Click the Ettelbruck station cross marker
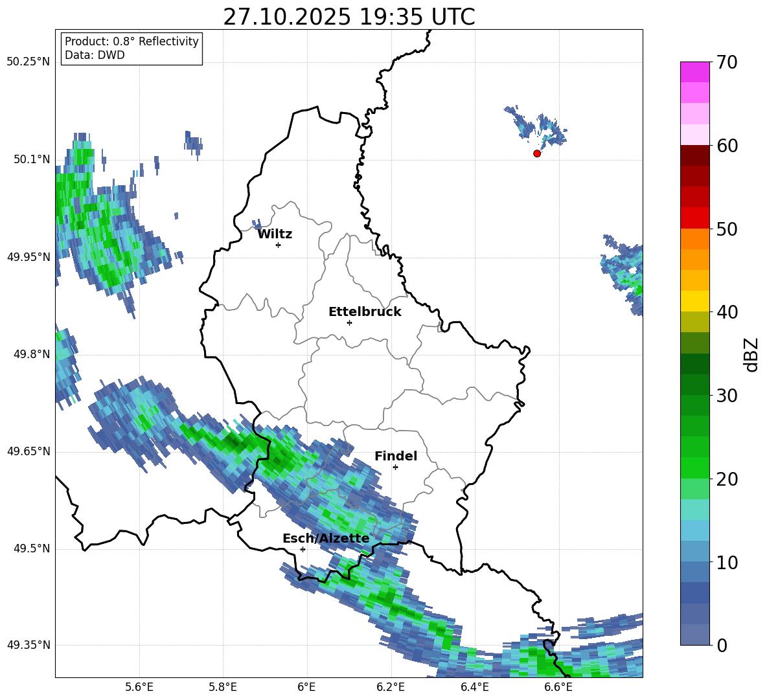 click(x=349, y=322)
